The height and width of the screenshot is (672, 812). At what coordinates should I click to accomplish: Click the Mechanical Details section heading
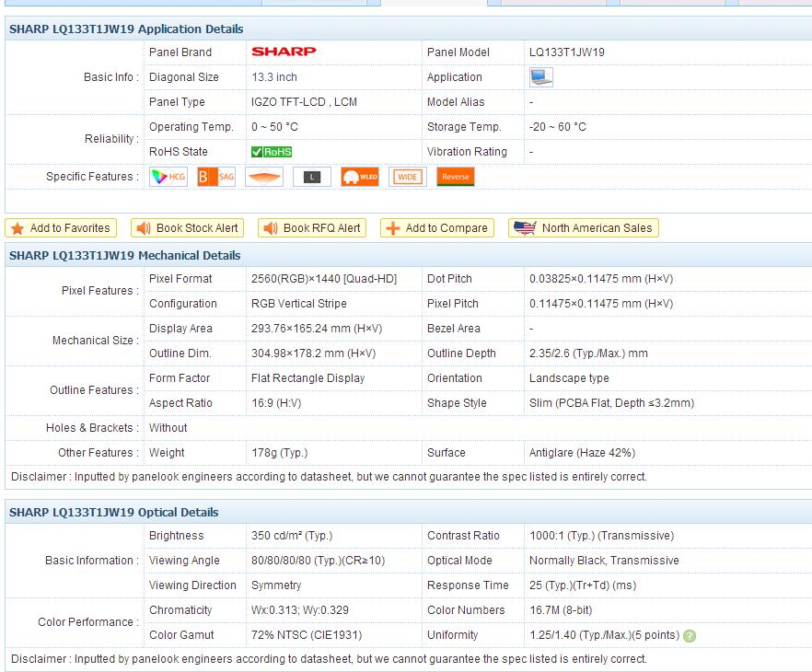[x=125, y=256]
